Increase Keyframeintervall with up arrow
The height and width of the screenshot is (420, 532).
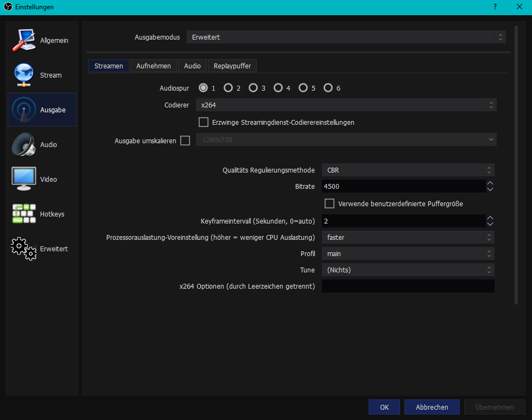click(490, 218)
